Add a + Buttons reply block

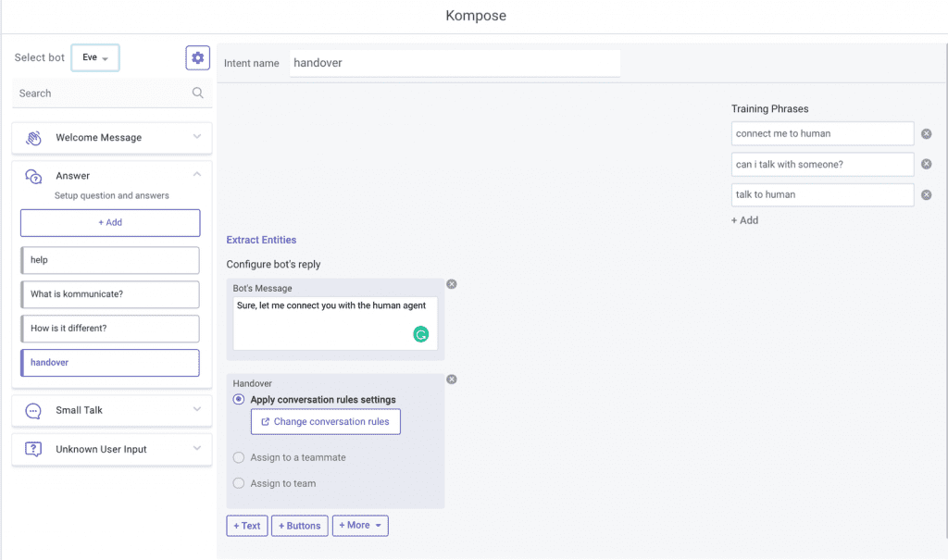click(299, 526)
